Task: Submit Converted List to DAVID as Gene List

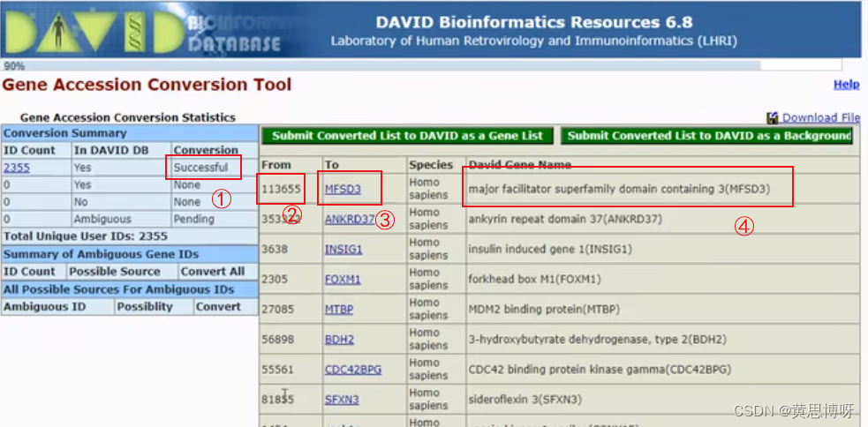Action: tap(407, 136)
